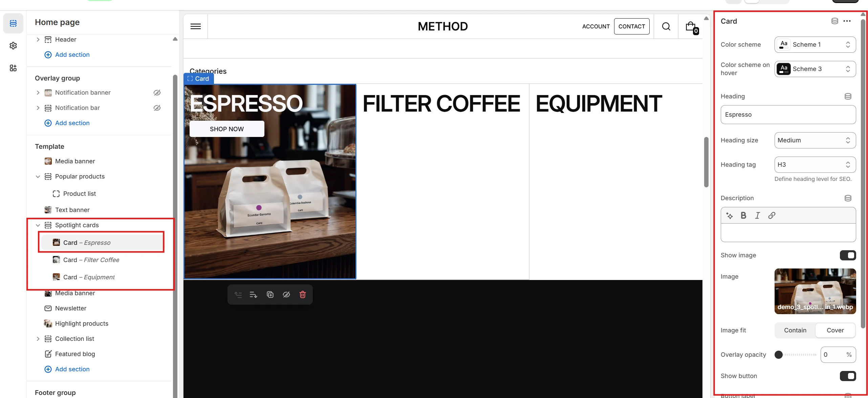The height and width of the screenshot is (398, 868).
Task: Toggle the Show button switch
Action: click(847, 376)
